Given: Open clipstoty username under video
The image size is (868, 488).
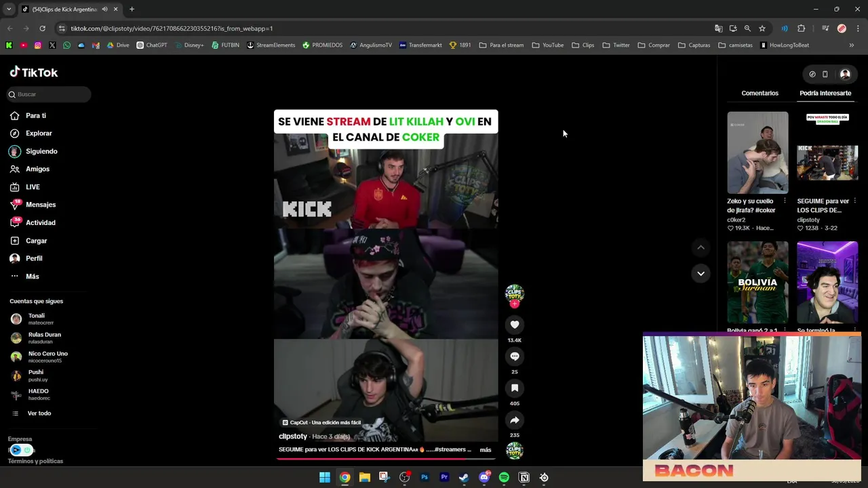Looking at the screenshot, I should point(293,436).
